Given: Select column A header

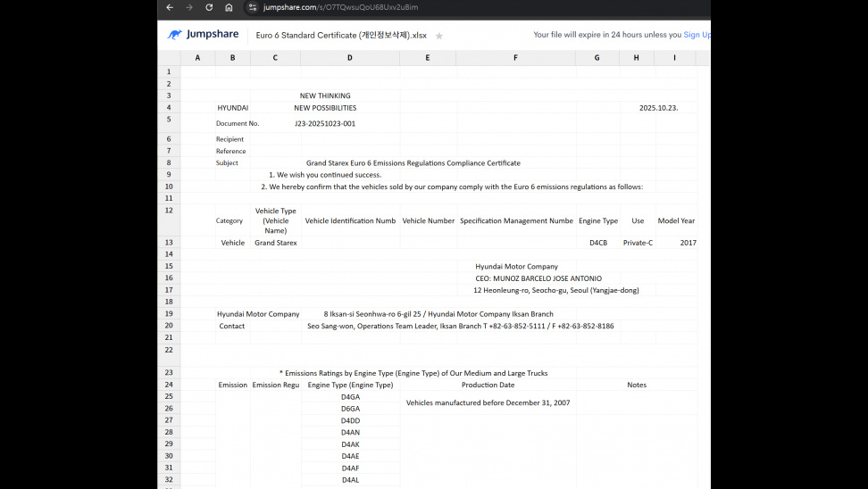Looking at the screenshot, I should tap(197, 58).
